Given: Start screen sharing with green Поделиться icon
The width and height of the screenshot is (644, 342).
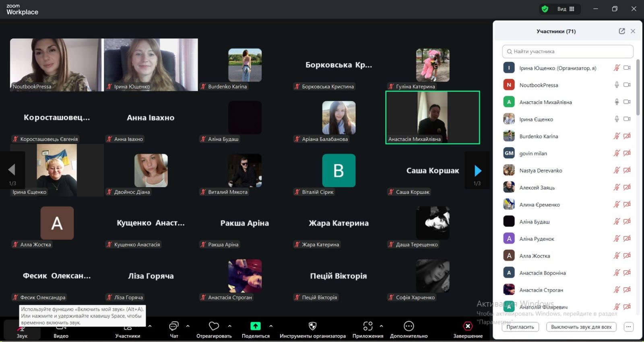Looking at the screenshot, I should (256, 326).
